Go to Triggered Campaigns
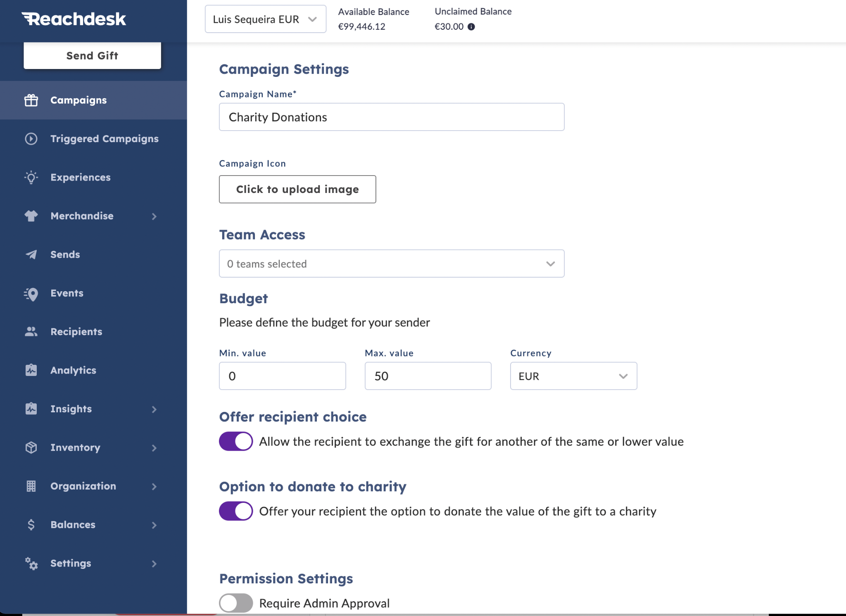Viewport: 846px width, 616px height. point(93,139)
